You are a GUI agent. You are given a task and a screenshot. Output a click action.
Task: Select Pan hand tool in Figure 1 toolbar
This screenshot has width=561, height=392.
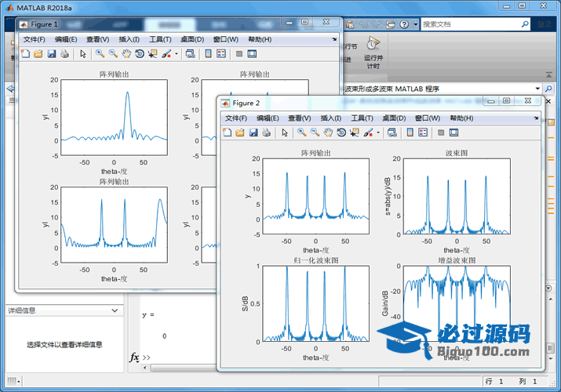(126, 54)
